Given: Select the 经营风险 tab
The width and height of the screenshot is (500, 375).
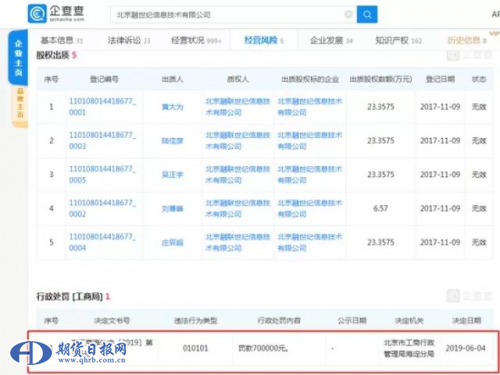Looking at the screenshot, I should point(264,40).
